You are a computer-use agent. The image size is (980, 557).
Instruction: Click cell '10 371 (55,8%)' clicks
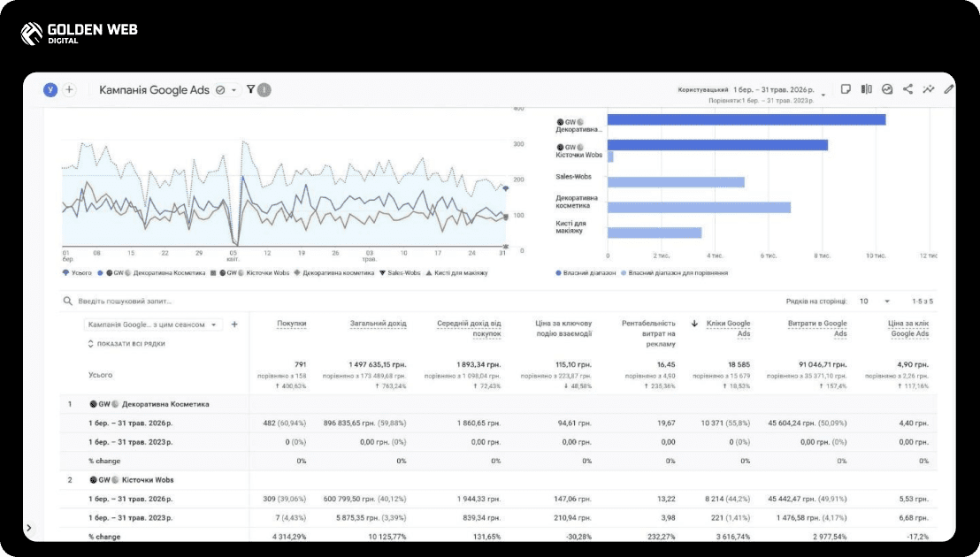click(x=725, y=423)
